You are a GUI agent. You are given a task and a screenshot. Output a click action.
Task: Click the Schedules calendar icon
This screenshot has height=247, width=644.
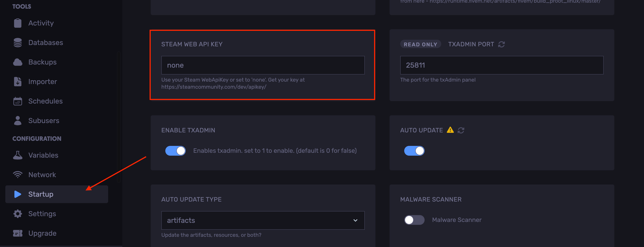point(18,101)
